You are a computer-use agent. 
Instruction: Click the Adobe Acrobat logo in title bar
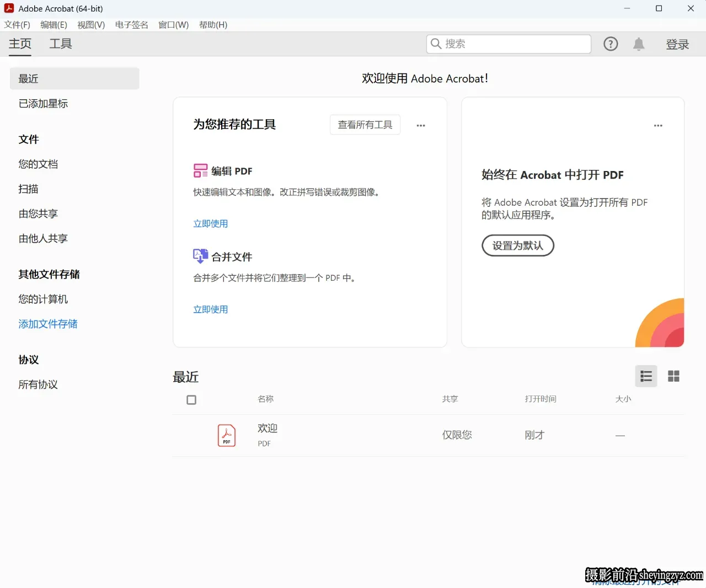click(9, 8)
